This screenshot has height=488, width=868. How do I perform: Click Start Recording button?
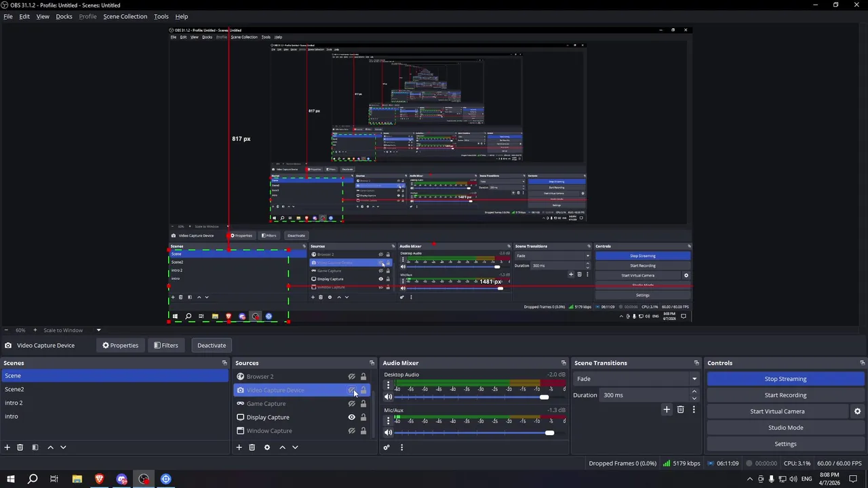coord(785,395)
